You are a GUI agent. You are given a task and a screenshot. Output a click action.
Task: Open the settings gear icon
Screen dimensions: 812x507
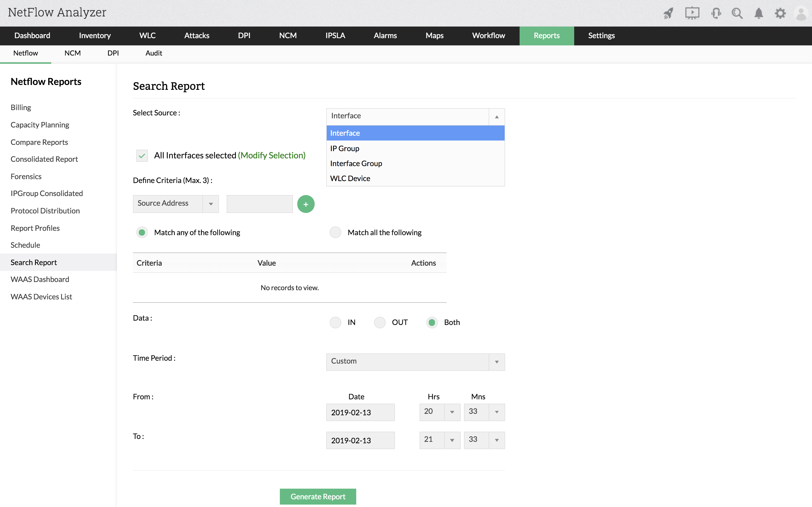780,14
